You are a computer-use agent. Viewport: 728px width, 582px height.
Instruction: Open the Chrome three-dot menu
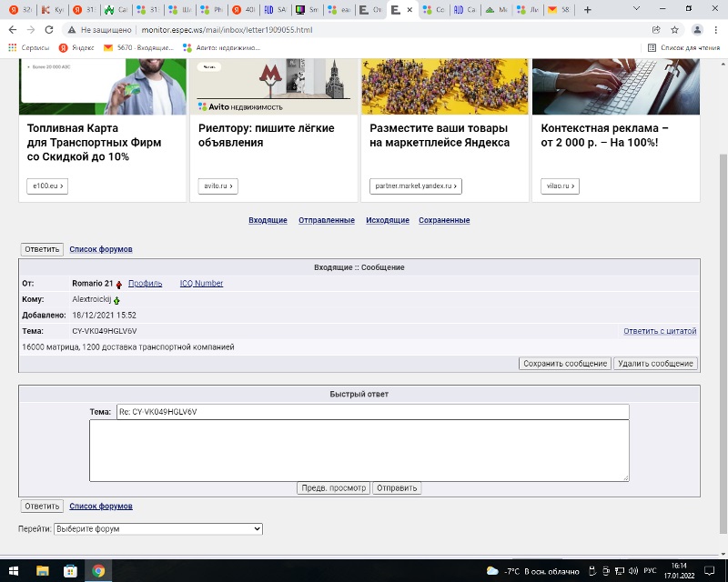click(715, 29)
